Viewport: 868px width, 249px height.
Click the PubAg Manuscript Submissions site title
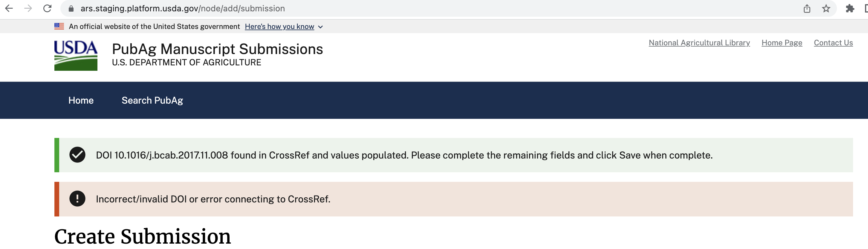217,49
